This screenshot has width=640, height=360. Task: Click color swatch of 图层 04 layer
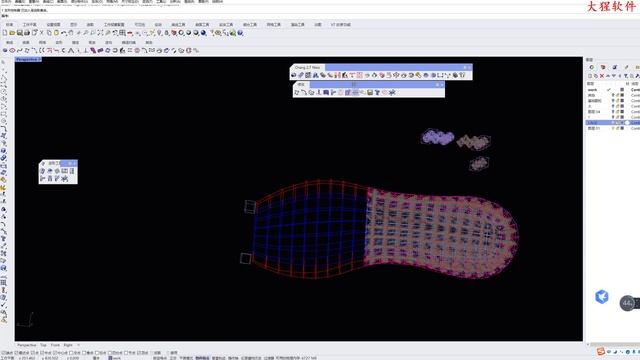622,111
